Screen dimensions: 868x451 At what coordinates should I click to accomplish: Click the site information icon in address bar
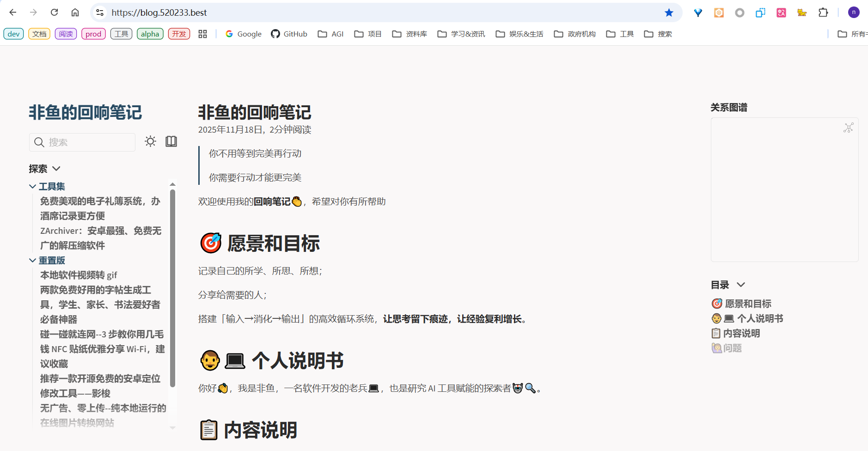[100, 12]
